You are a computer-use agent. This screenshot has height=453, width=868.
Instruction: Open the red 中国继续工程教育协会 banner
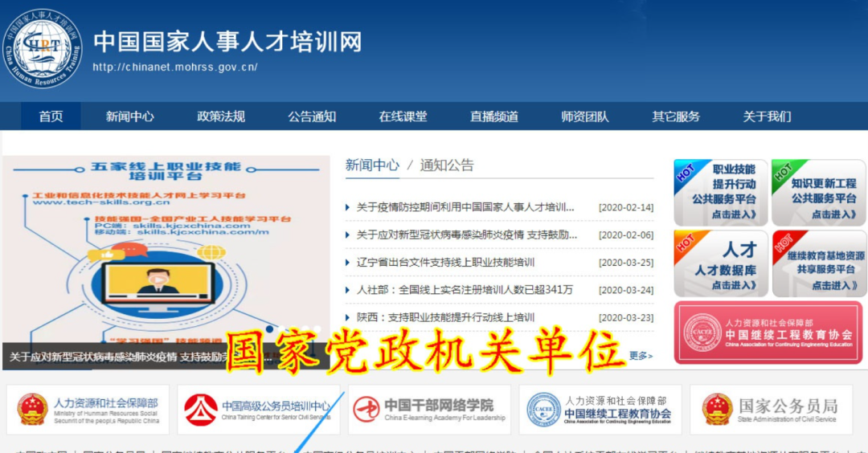pyautogui.click(x=768, y=333)
